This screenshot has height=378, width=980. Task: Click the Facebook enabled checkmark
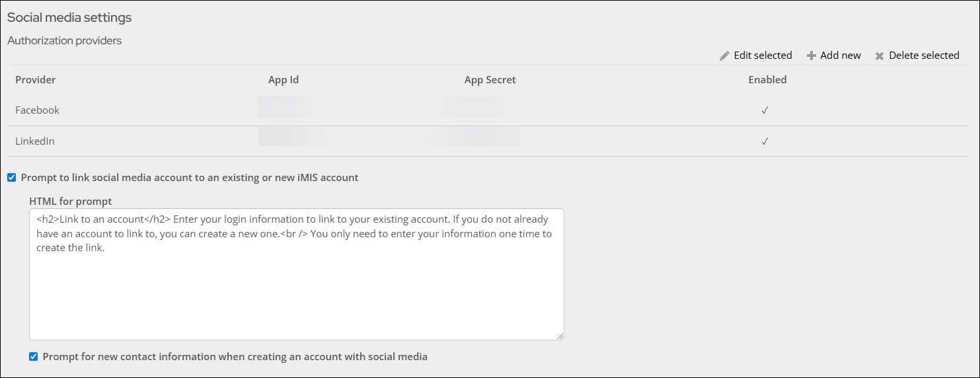pyautogui.click(x=765, y=111)
